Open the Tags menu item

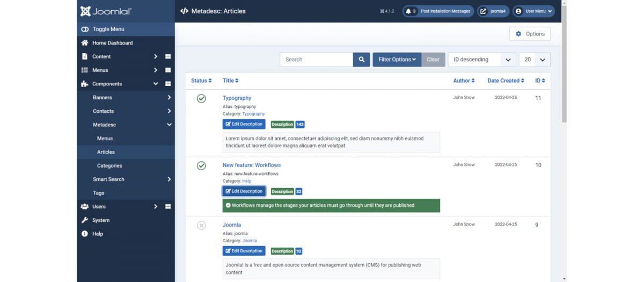(x=126, y=193)
